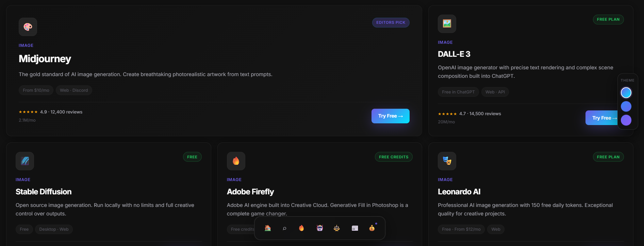Open the Adobe Firefly title

[250, 192]
